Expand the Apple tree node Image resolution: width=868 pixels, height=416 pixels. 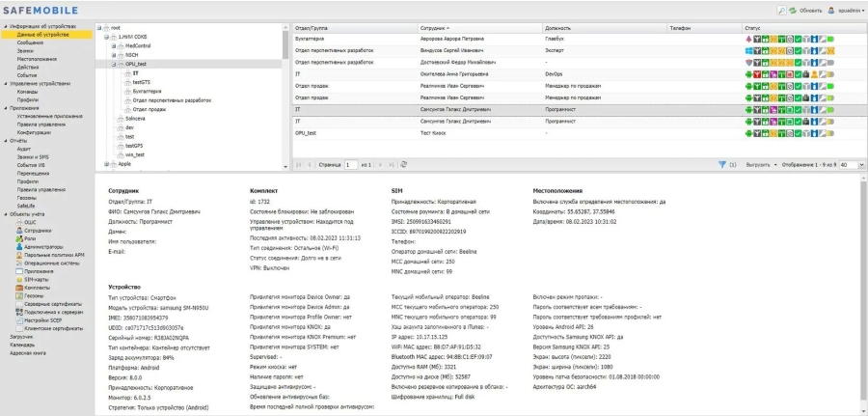coord(106,164)
